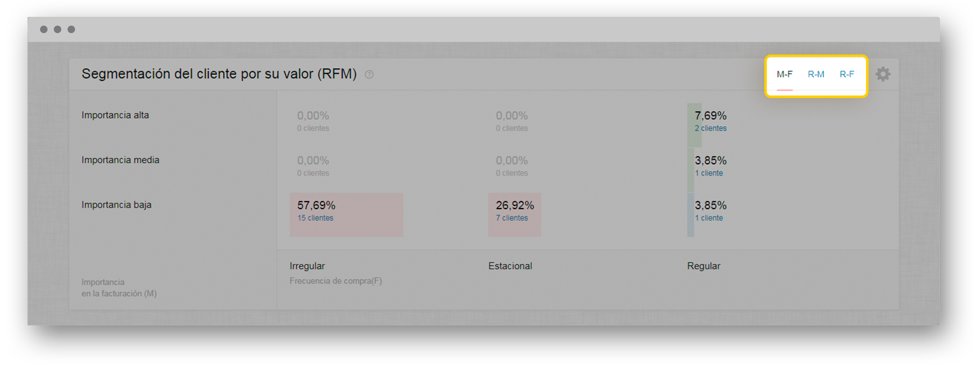Switch to the R-M tab

pyautogui.click(x=816, y=74)
